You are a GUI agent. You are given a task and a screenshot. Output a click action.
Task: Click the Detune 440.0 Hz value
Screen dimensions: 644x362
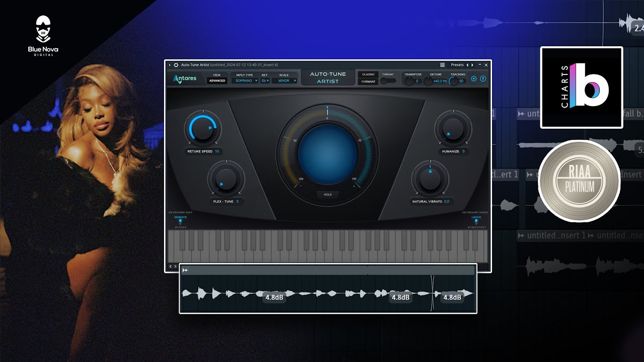tap(440, 81)
